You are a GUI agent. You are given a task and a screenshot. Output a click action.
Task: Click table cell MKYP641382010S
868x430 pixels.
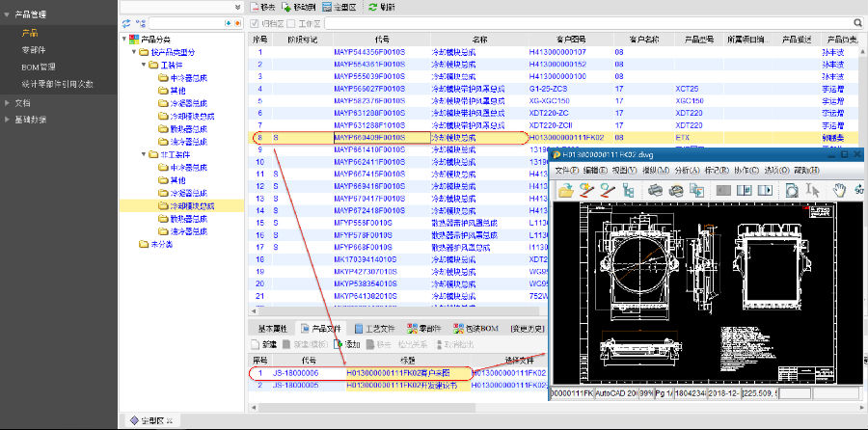pyautogui.click(x=366, y=296)
